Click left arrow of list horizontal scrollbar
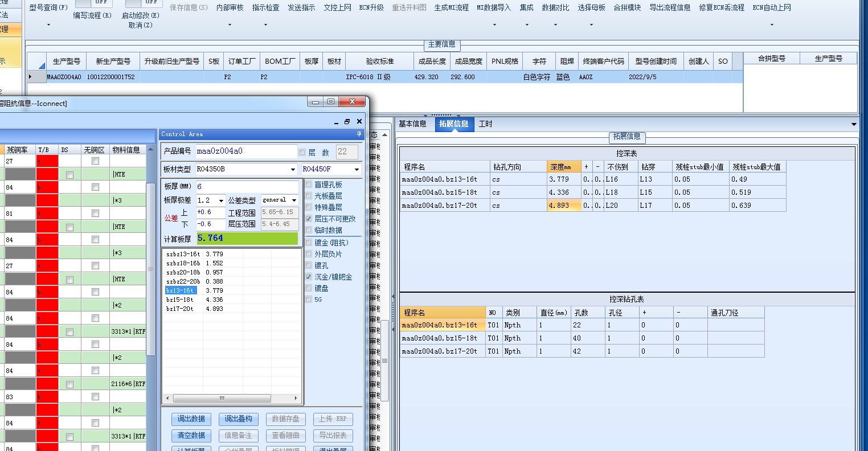The width and height of the screenshot is (868, 451). pyautogui.click(x=167, y=398)
